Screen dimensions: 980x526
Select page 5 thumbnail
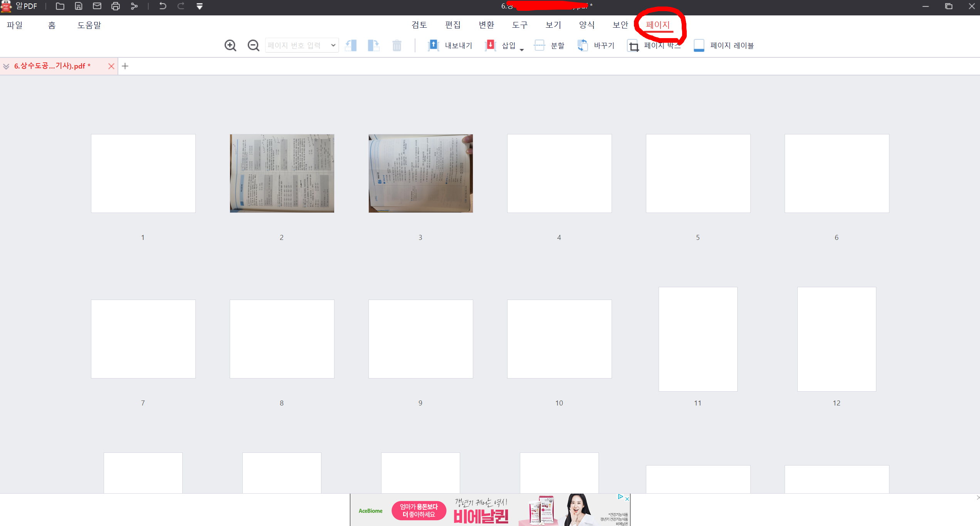click(698, 173)
